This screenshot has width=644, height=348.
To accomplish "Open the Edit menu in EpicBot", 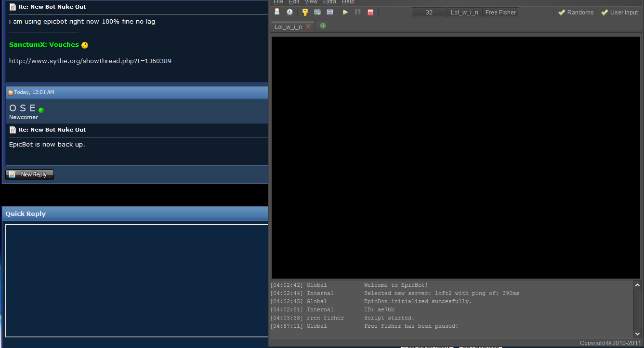I will click(x=294, y=2).
